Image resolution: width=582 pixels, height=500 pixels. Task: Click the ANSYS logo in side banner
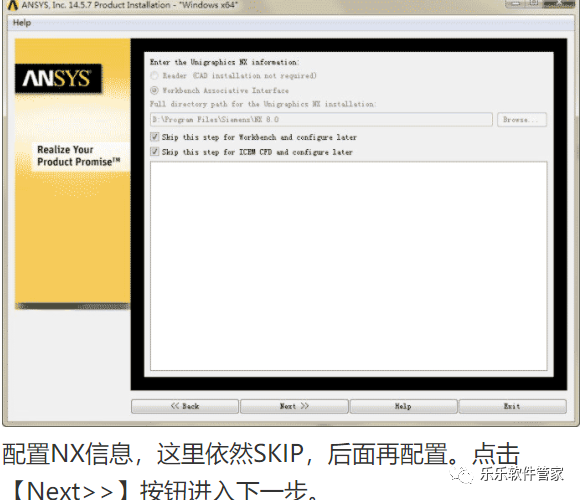click(58, 78)
